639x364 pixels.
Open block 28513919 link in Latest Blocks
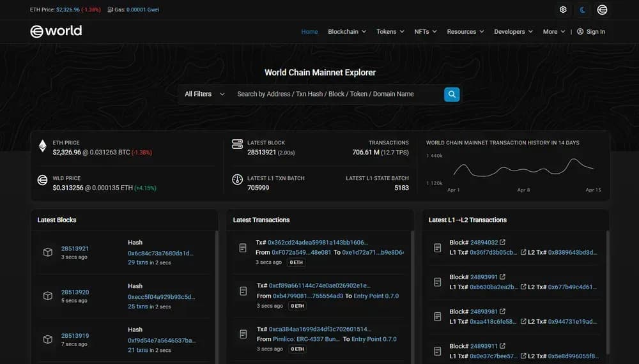tap(75, 336)
